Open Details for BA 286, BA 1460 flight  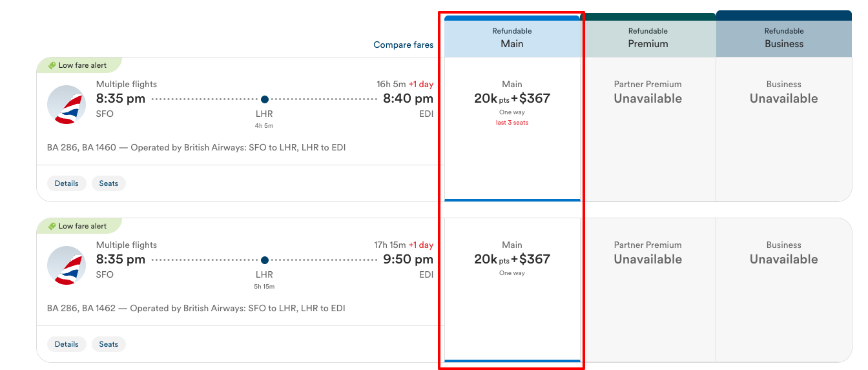pos(67,183)
